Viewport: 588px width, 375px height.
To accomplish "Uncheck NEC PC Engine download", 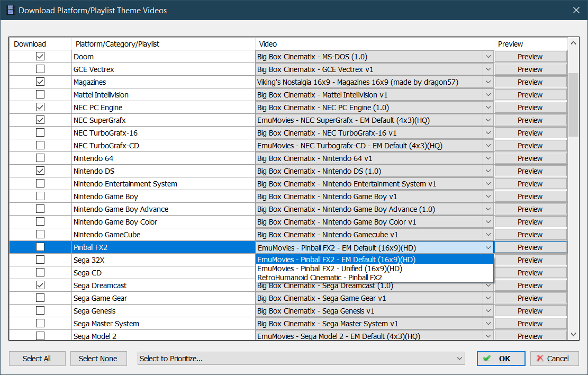I will (x=40, y=108).
